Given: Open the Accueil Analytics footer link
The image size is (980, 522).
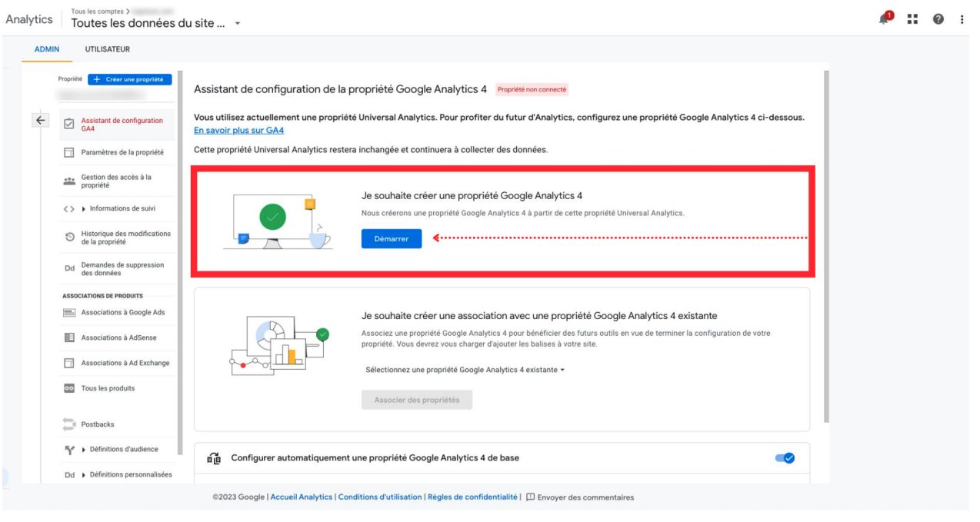Looking at the screenshot, I should coord(302,497).
